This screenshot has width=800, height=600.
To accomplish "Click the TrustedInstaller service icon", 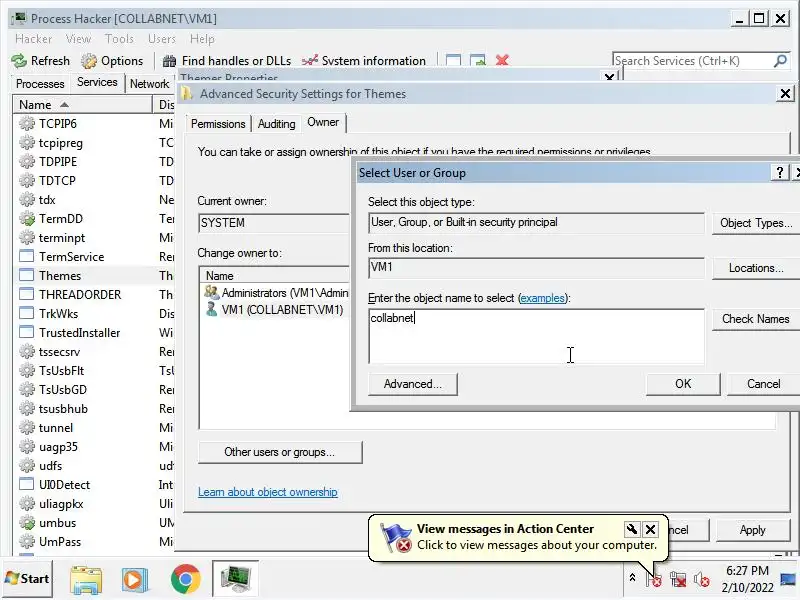I will 27,332.
